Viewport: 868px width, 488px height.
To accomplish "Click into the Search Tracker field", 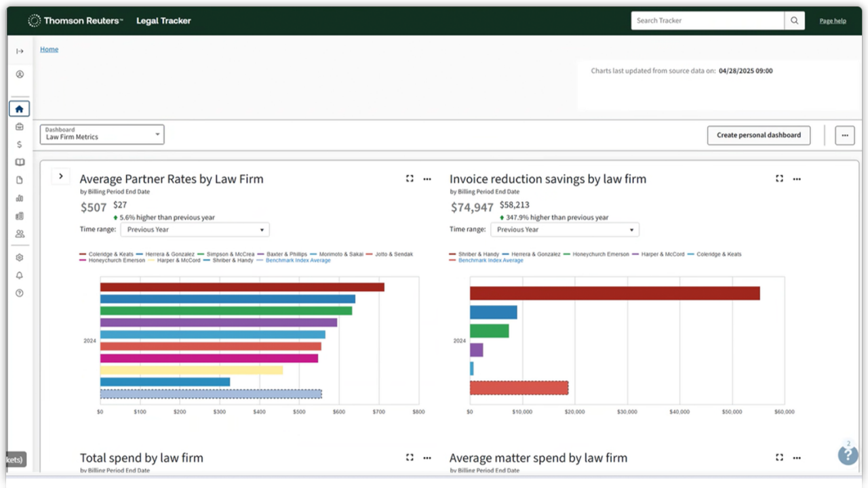I will [707, 20].
